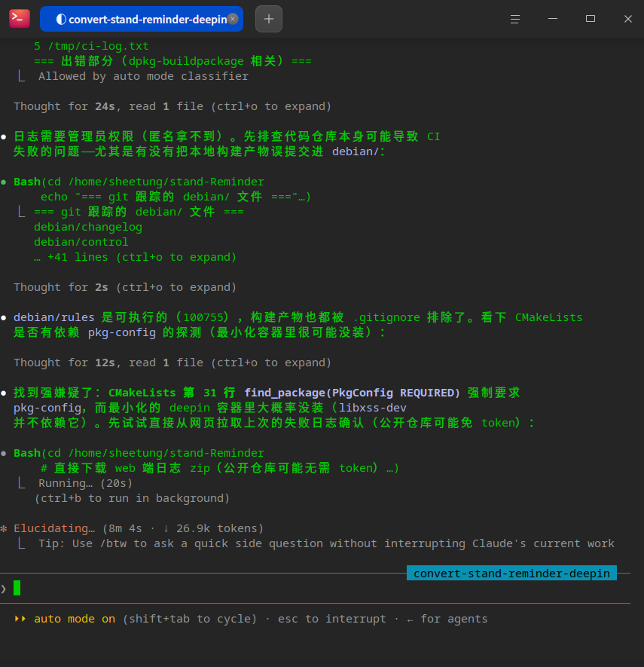The image size is (644, 667).
Task: Click the deepin terminal app icon
Action: click(20, 19)
